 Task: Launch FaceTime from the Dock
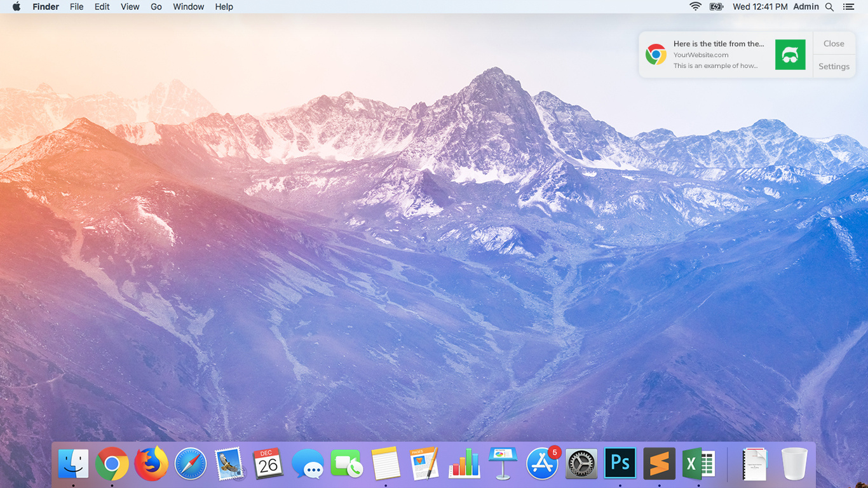(x=346, y=464)
